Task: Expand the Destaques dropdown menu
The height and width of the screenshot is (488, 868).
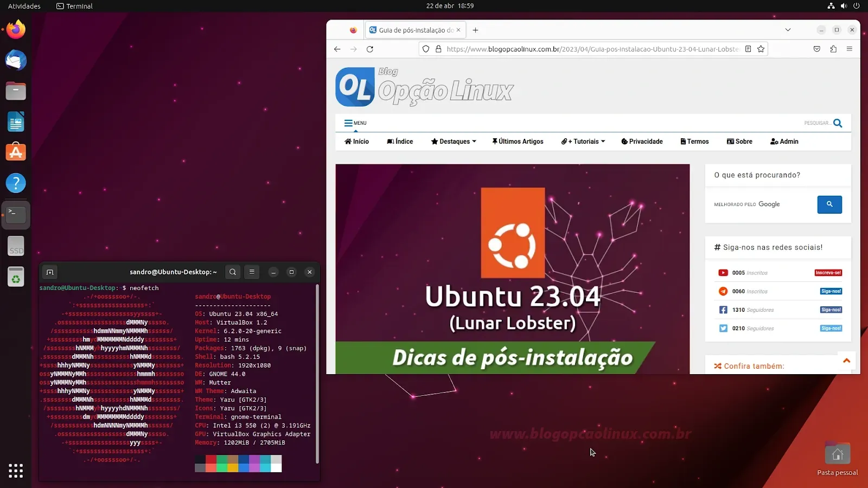Action: coord(454,142)
